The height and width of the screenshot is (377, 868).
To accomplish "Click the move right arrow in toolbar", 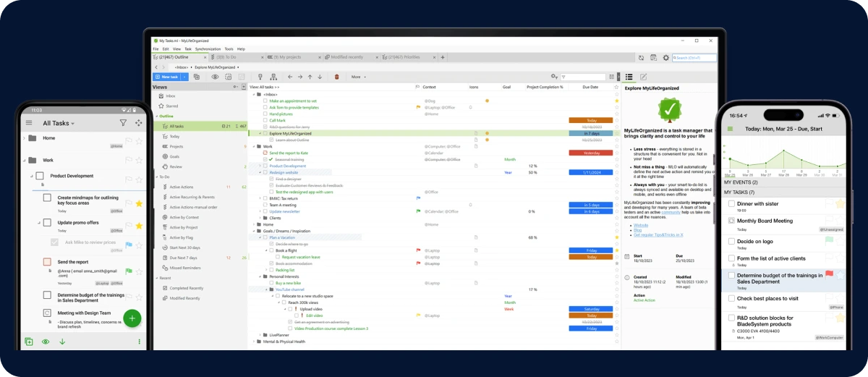I will tap(300, 77).
